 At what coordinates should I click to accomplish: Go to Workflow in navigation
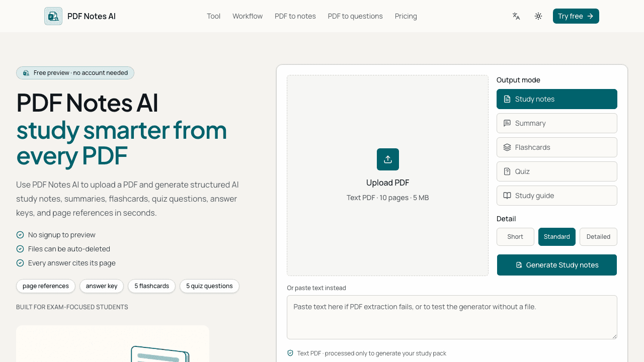pos(248,16)
